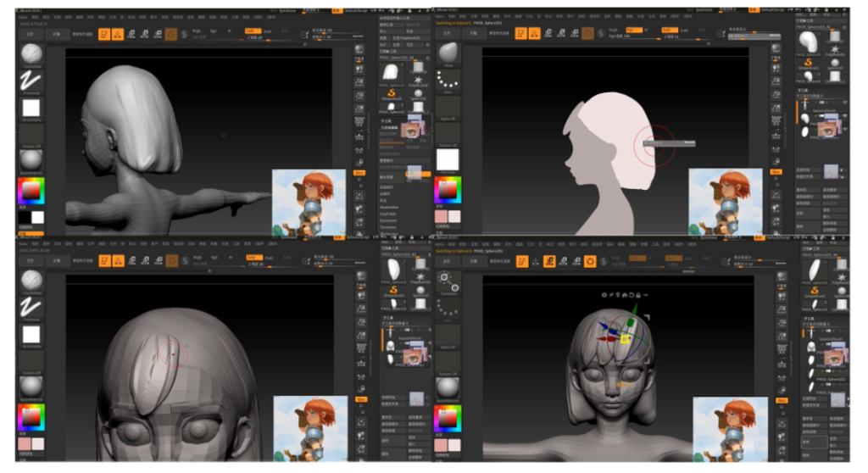Image resolution: width=868 pixels, height=473 pixels.
Task: Activate Rotate mode icon in top-left screenshot toolbar
Action: [x=158, y=35]
